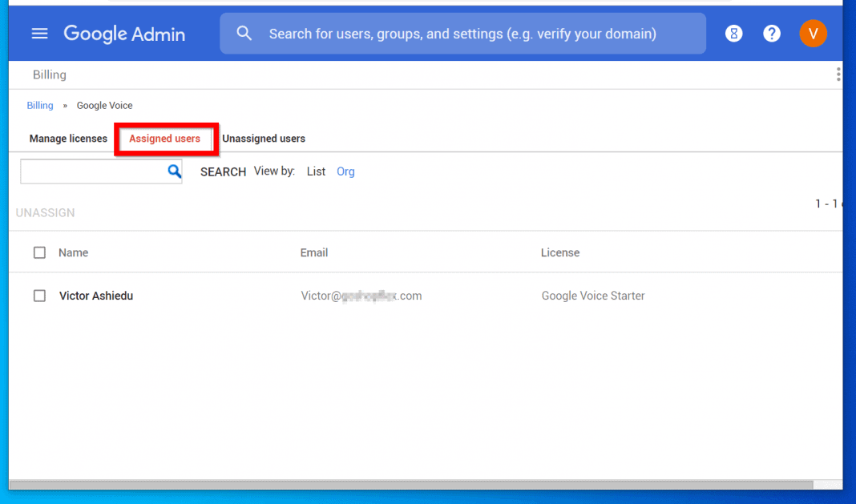The height and width of the screenshot is (504, 856).
Task: Click the blue search icon beside the filter box
Action: [175, 171]
